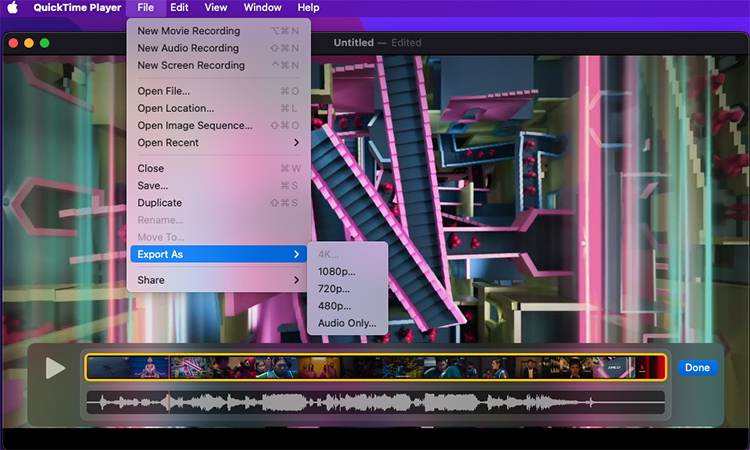
Task: Open the Edit menu
Action: click(x=179, y=8)
